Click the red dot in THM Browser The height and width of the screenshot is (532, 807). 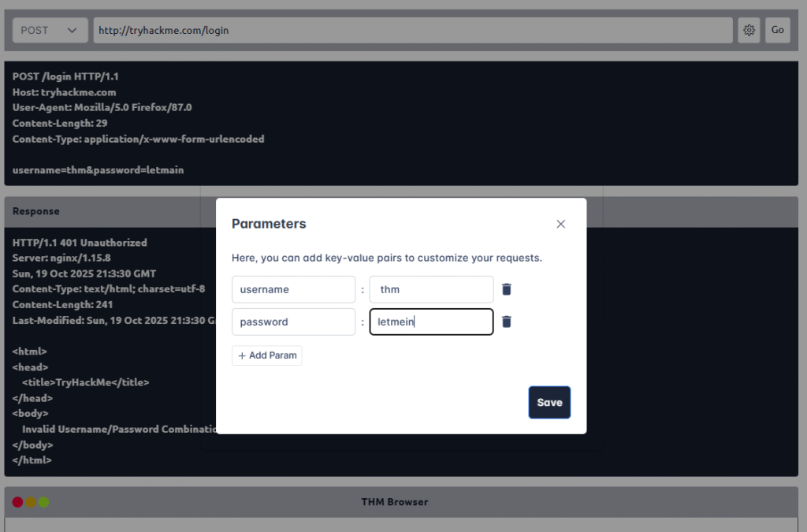coord(18,502)
